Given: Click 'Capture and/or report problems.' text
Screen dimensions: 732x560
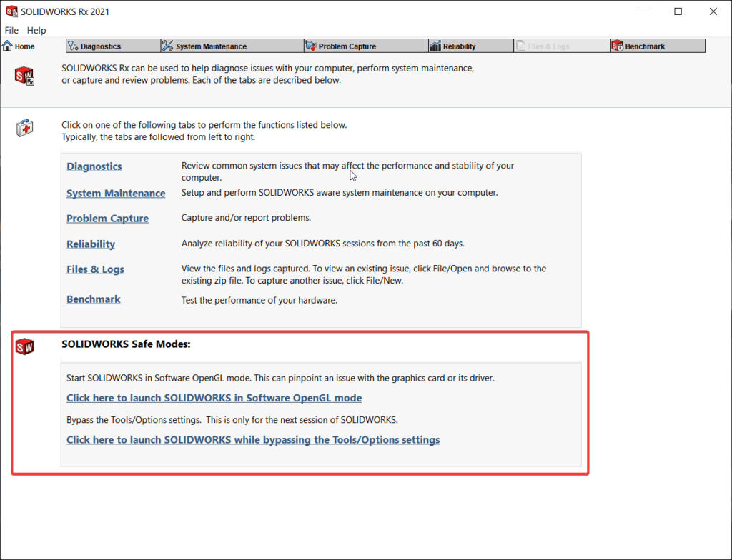Looking at the screenshot, I should [246, 218].
